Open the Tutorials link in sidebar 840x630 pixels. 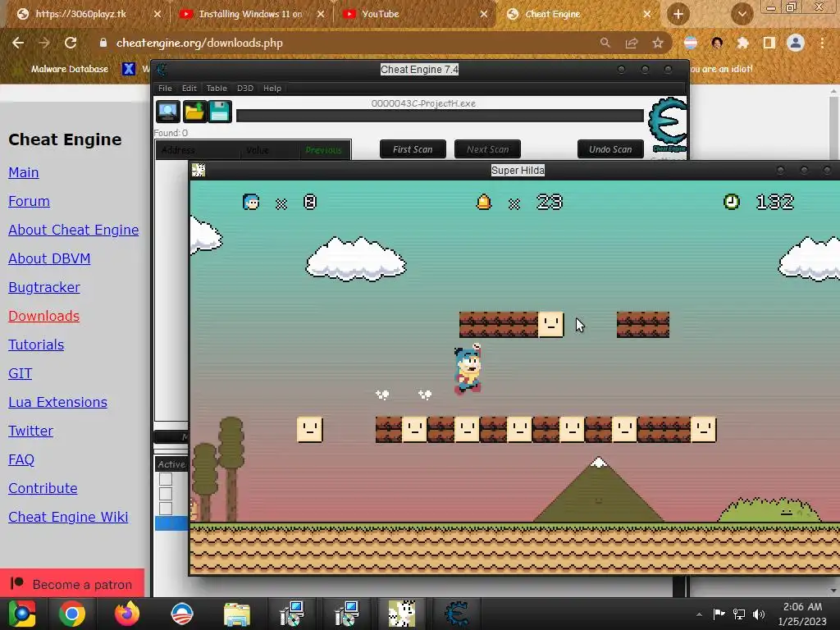(x=36, y=345)
